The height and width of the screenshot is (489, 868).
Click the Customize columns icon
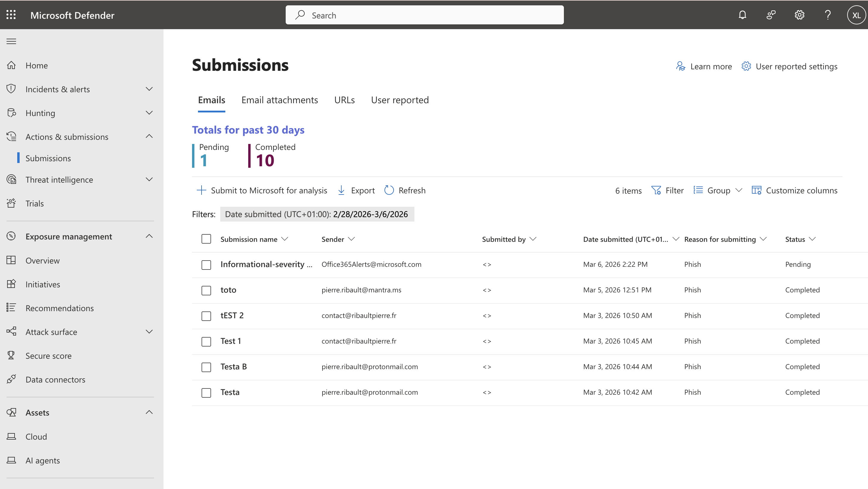[x=757, y=190]
